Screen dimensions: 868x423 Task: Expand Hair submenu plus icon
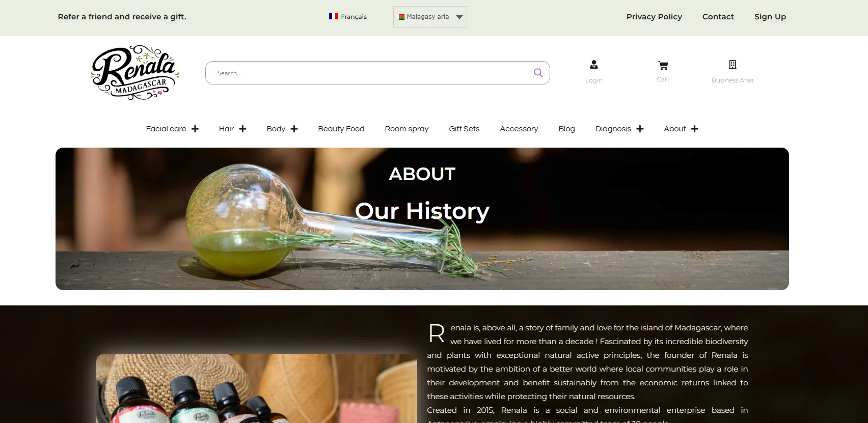[242, 129]
